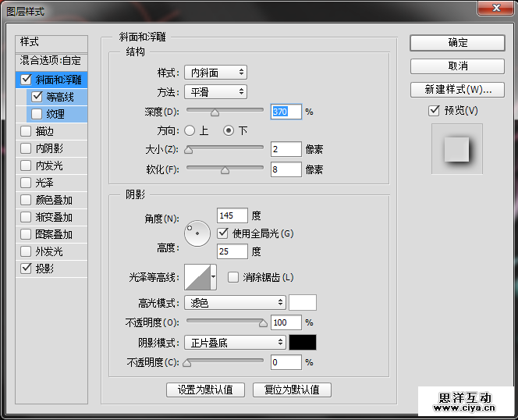Uncheck the 等高线 checkbox
This screenshot has height=420, width=518.
click(x=37, y=97)
